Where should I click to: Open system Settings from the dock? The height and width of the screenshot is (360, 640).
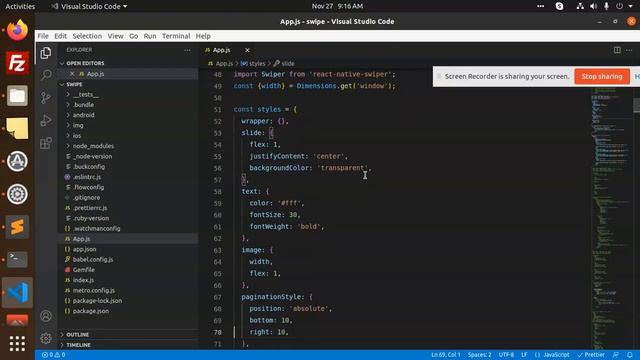(x=17, y=194)
